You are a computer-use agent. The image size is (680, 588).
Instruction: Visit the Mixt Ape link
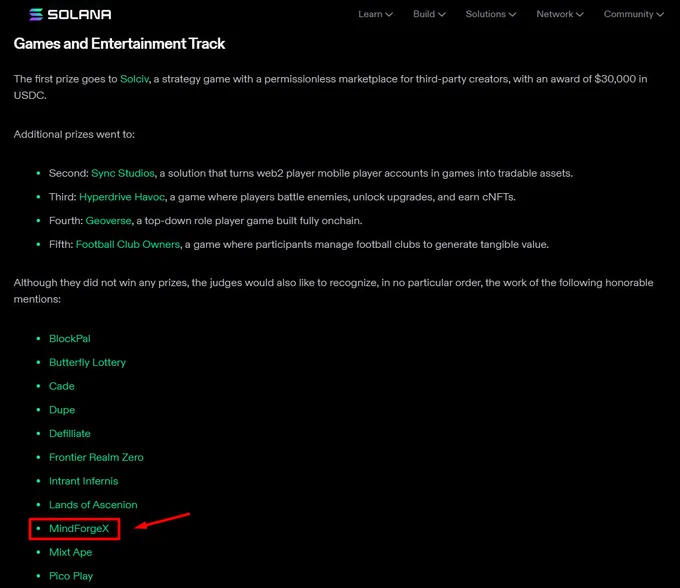[71, 552]
